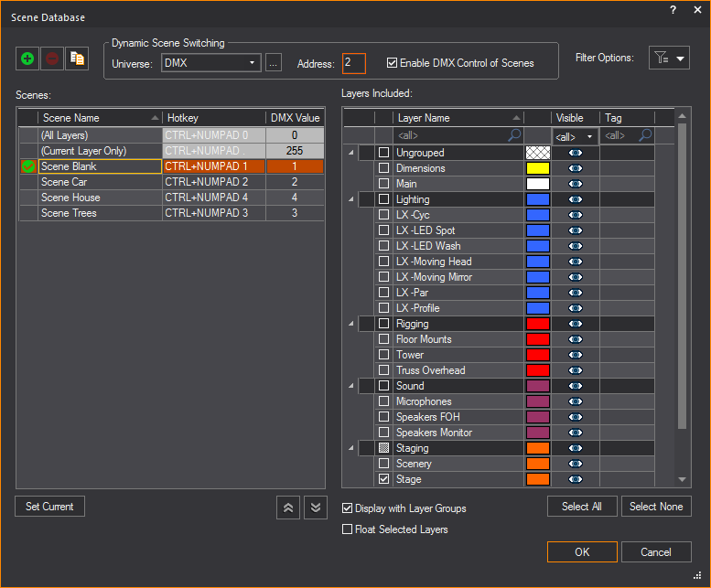Uncheck Display with Layer Groups

(347, 508)
